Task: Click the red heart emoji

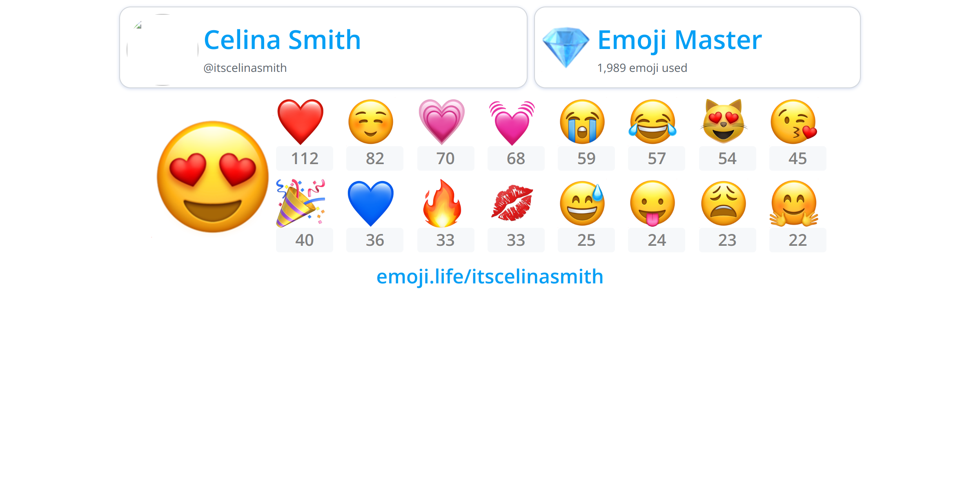Action: coord(301,122)
